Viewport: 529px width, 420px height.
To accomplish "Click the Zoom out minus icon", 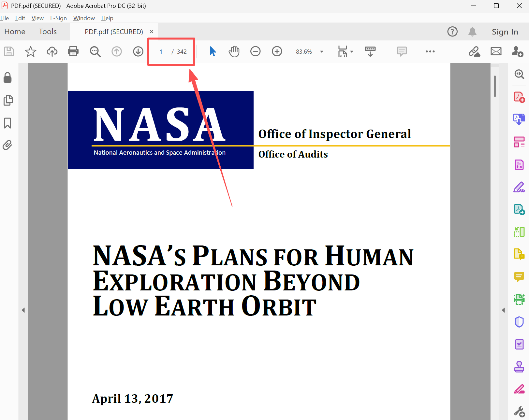I will tap(255, 51).
